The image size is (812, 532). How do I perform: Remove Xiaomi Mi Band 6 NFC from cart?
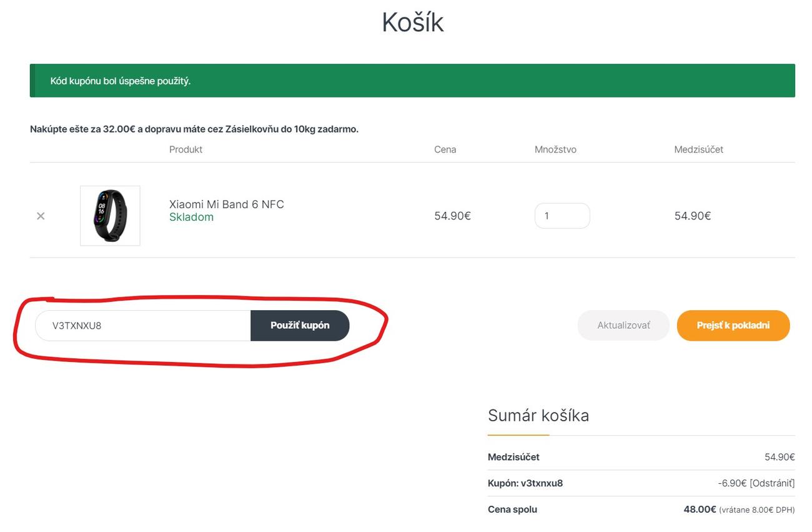click(x=41, y=216)
